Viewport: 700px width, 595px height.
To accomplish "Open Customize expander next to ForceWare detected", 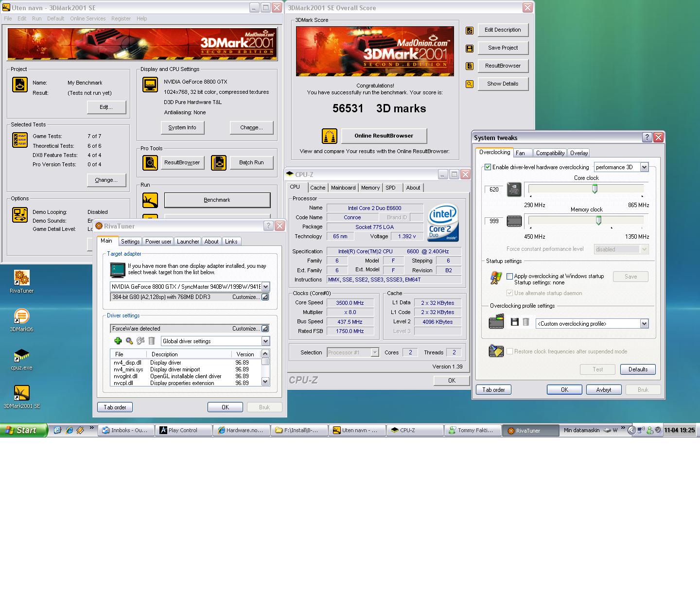I will click(x=265, y=329).
